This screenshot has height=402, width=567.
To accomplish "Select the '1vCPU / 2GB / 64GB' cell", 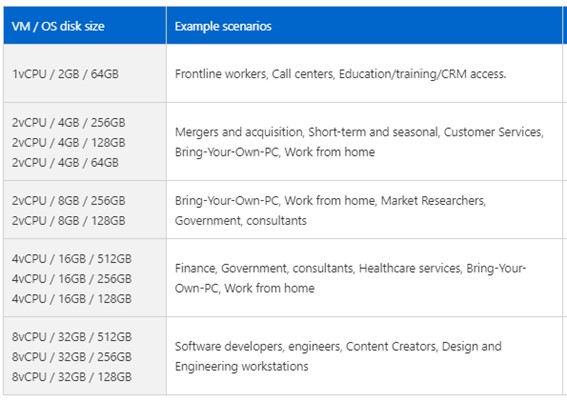I will click(x=85, y=73).
